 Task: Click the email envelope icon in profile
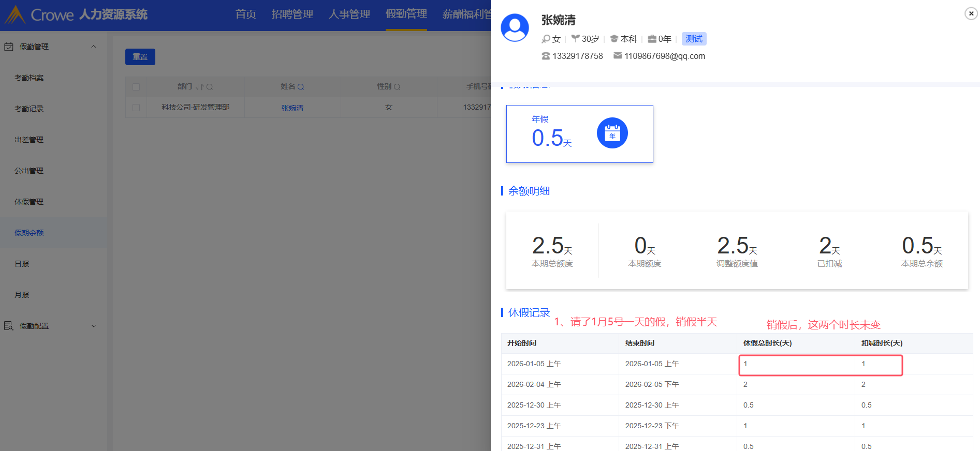(x=618, y=56)
